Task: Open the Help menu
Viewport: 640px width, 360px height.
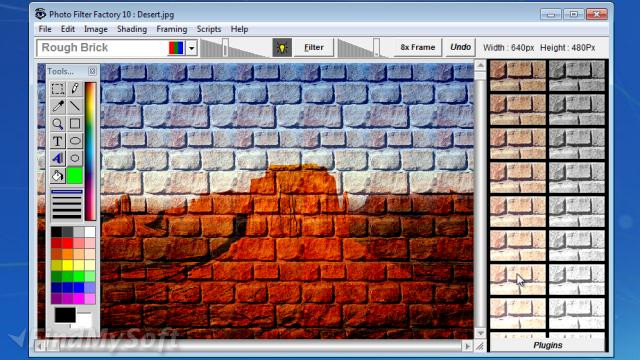Action: click(x=239, y=29)
